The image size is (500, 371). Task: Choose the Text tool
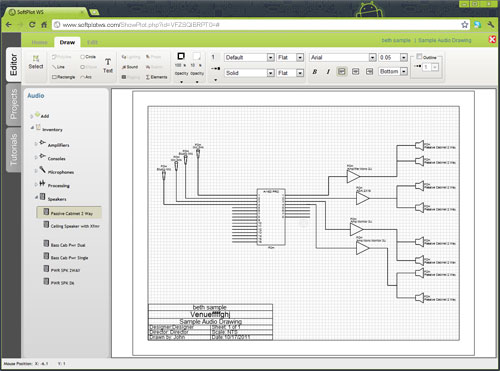[108, 66]
